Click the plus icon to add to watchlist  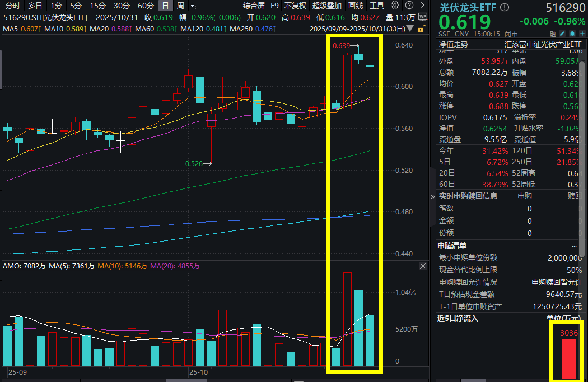(582, 34)
